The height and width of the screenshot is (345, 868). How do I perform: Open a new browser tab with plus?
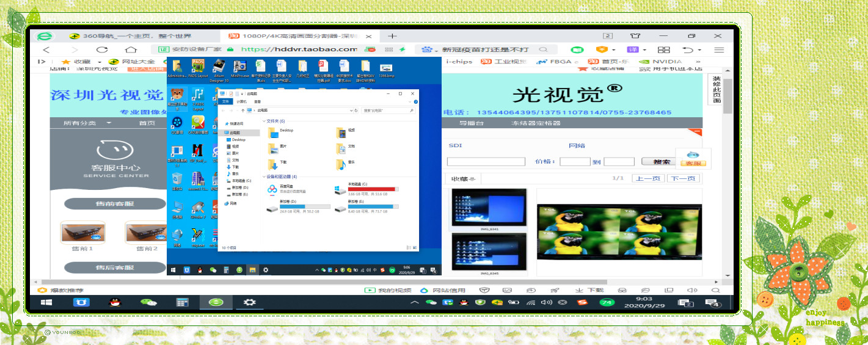point(393,36)
